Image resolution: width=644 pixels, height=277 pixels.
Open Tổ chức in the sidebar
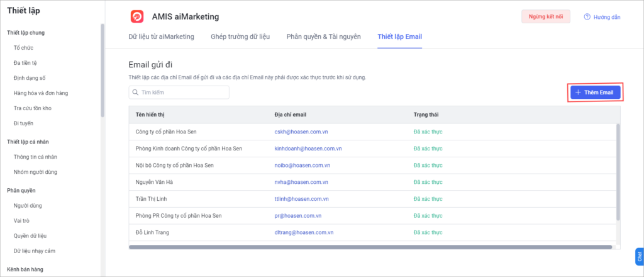(x=23, y=48)
